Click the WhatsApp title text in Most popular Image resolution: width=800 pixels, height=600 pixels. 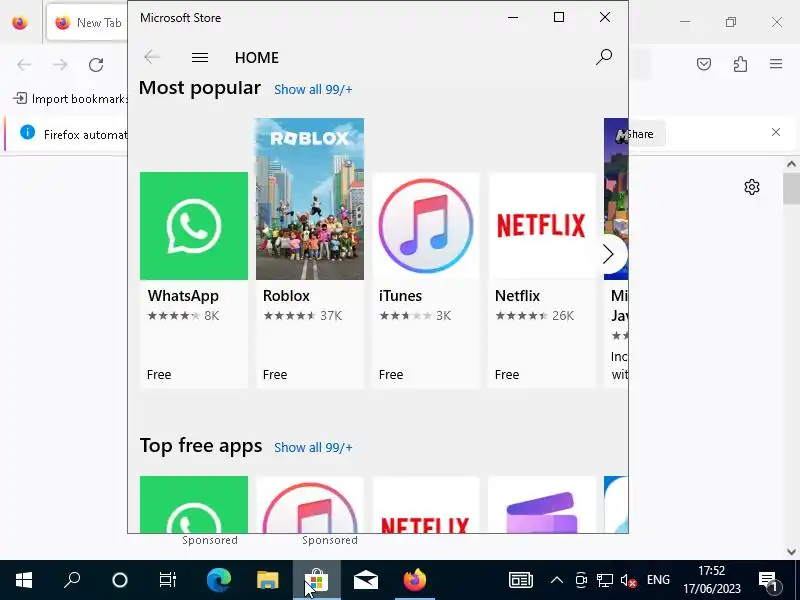(183, 296)
